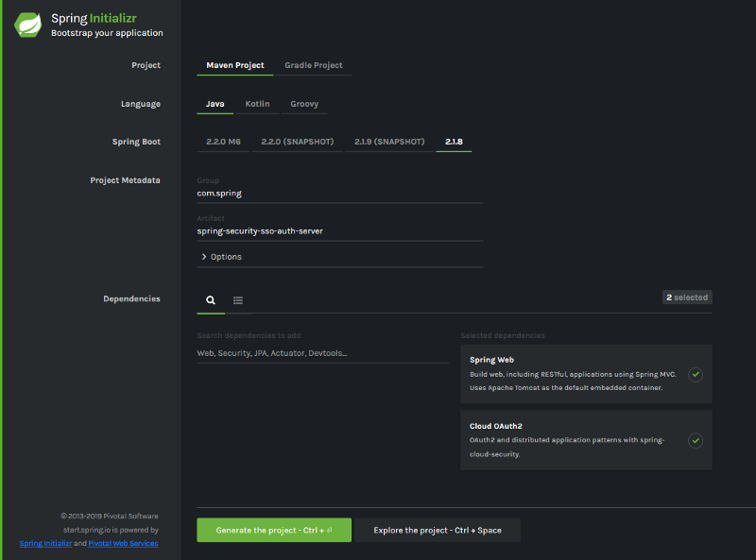Click the Spring leaf logo icon
Image resolution: width=756 pixels, height=560 pixels.
(x=28, y=25)
